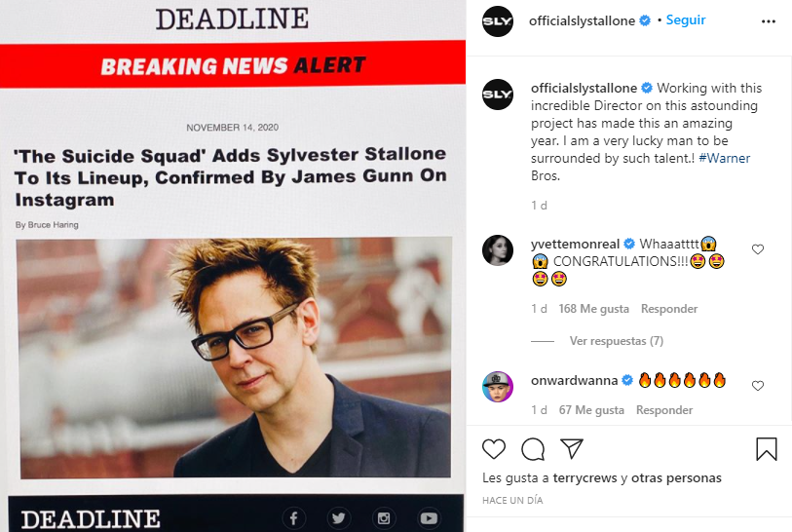Open terrycrews profile from the likes line

(x=585, y=478)
